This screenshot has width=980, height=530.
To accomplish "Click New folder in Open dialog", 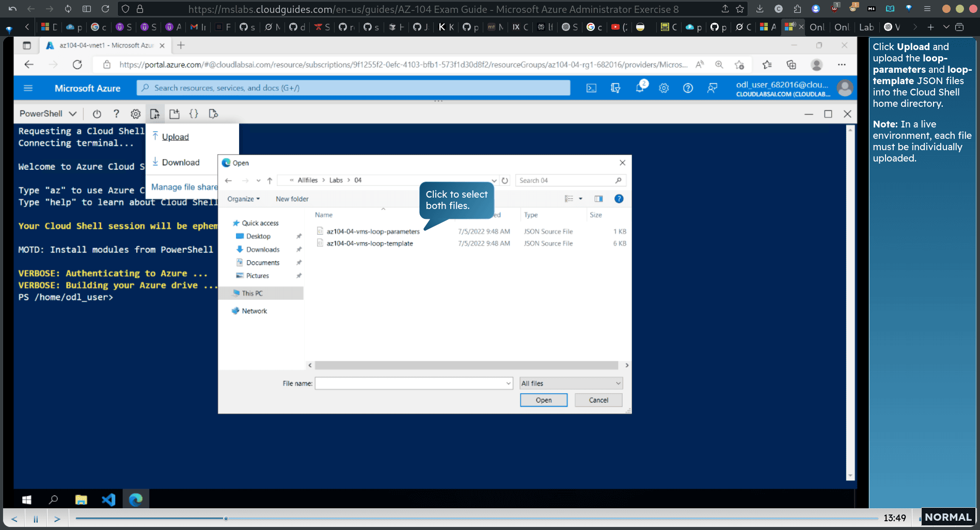I will (292, 199).
